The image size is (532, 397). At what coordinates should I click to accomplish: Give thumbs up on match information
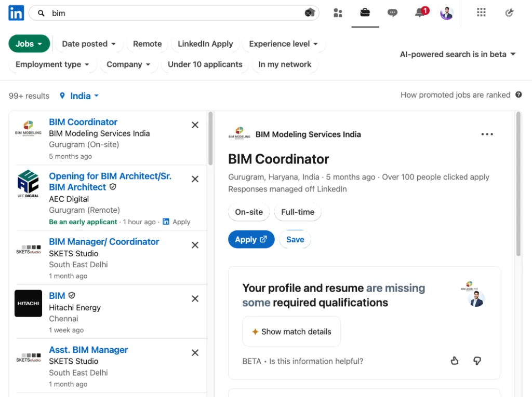455,361
